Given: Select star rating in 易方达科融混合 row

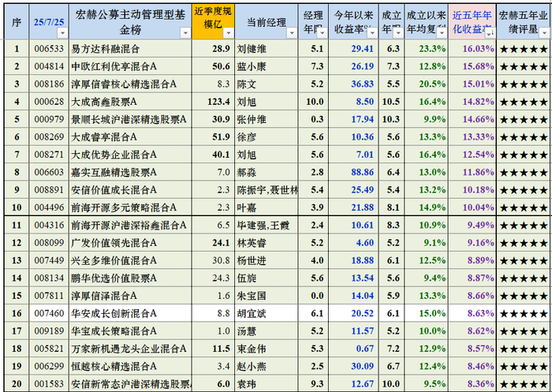Looking at the screenshot, I should pos(524,49).
